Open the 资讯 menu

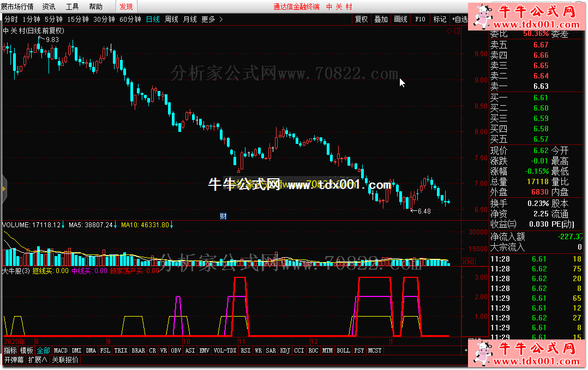[x=49, y=7]
